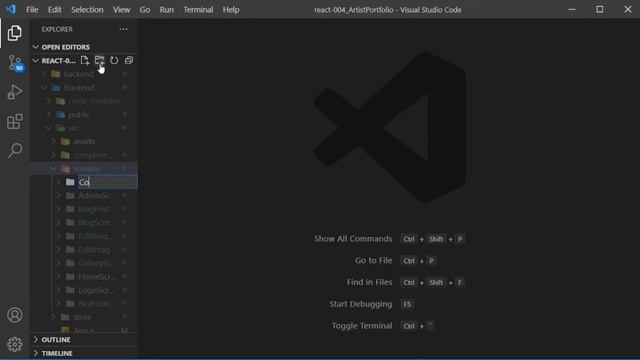The image size is (640, 360).
Task: Open the Search view
Action: [15, 151]
